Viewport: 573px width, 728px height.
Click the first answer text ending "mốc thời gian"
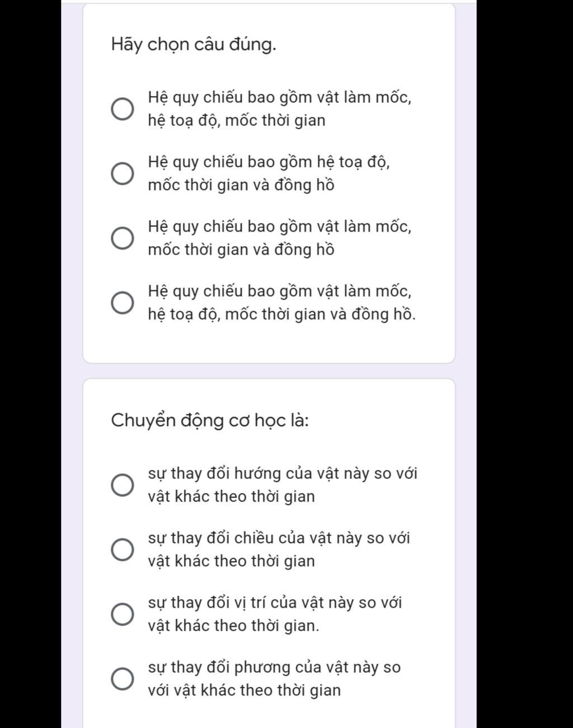tap(279, 109)
